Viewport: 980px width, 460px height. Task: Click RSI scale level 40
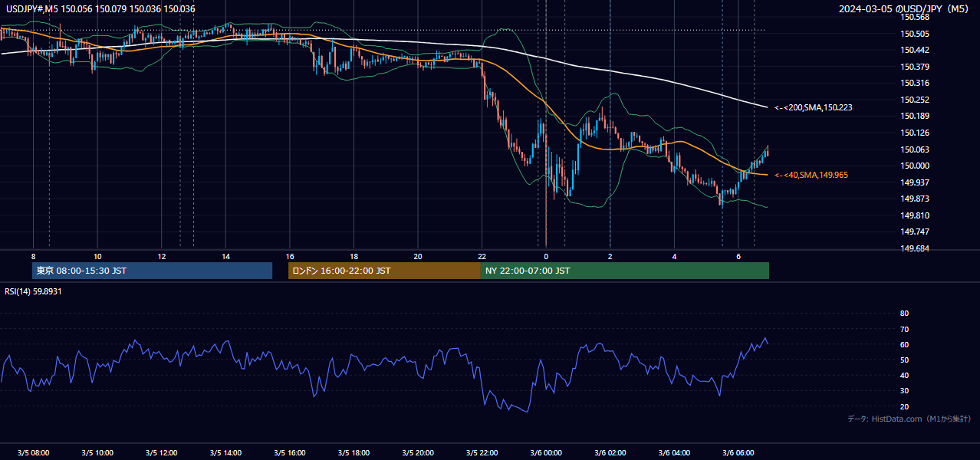pos(904,376)
